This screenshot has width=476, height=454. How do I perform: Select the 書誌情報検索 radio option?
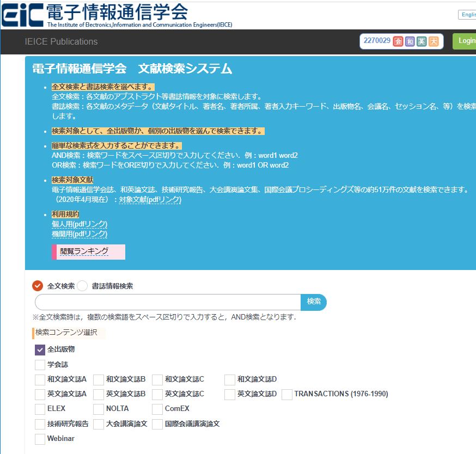82,286
